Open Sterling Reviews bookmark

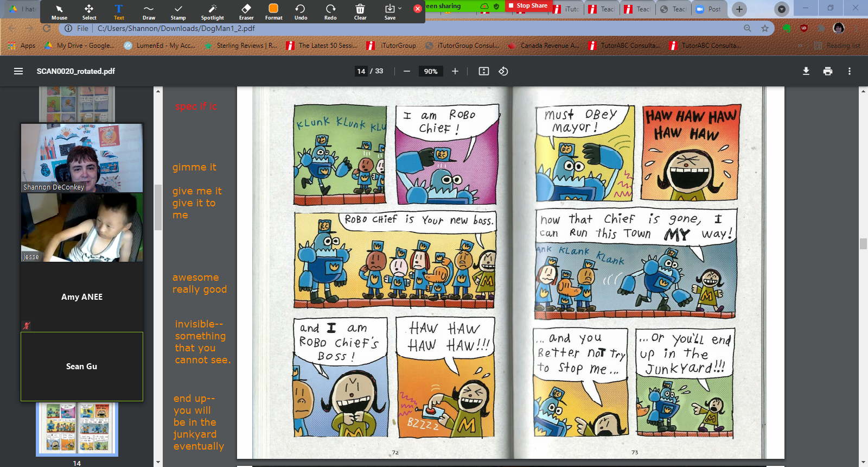click(x=241, y=46)
